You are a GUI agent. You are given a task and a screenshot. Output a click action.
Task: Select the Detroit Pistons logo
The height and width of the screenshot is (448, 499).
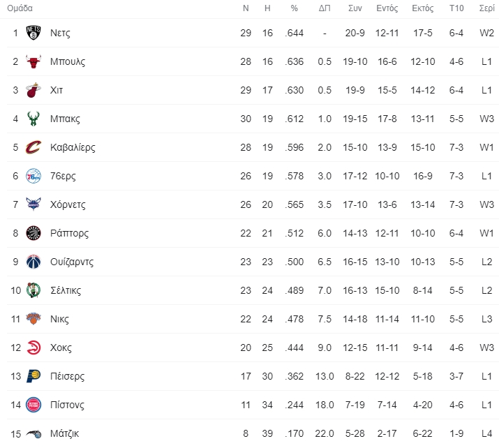(x=33, y=405)
